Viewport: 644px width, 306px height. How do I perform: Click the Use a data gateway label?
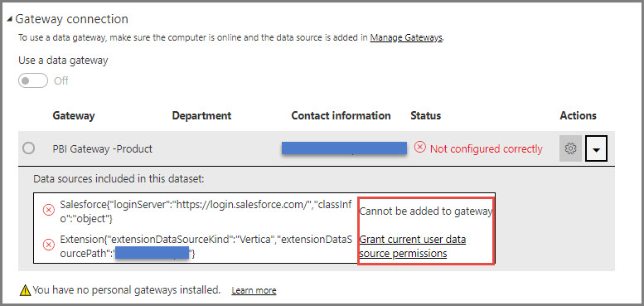[x=63, y=61]
